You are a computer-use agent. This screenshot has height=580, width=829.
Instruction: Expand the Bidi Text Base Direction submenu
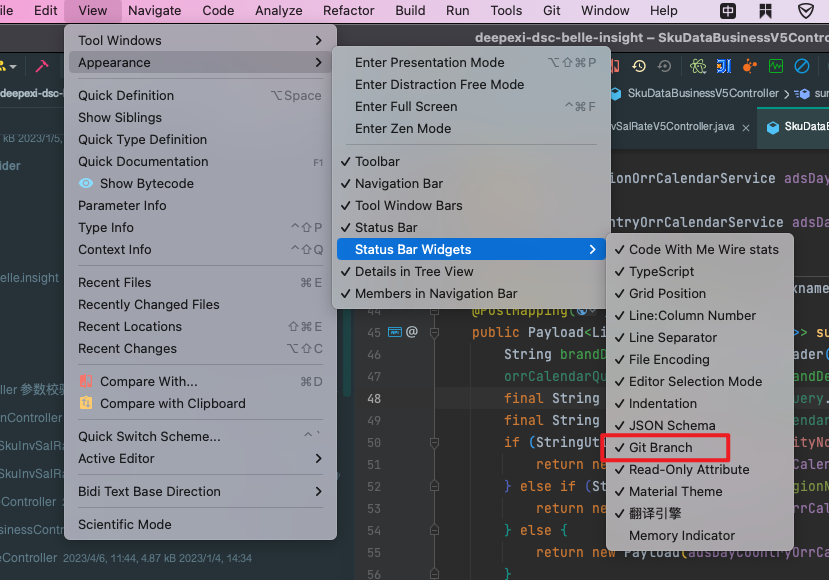tap(200, 491)
